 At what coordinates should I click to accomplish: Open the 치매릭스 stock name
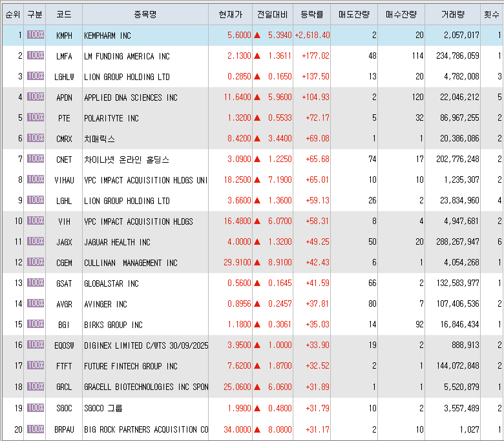100,139
